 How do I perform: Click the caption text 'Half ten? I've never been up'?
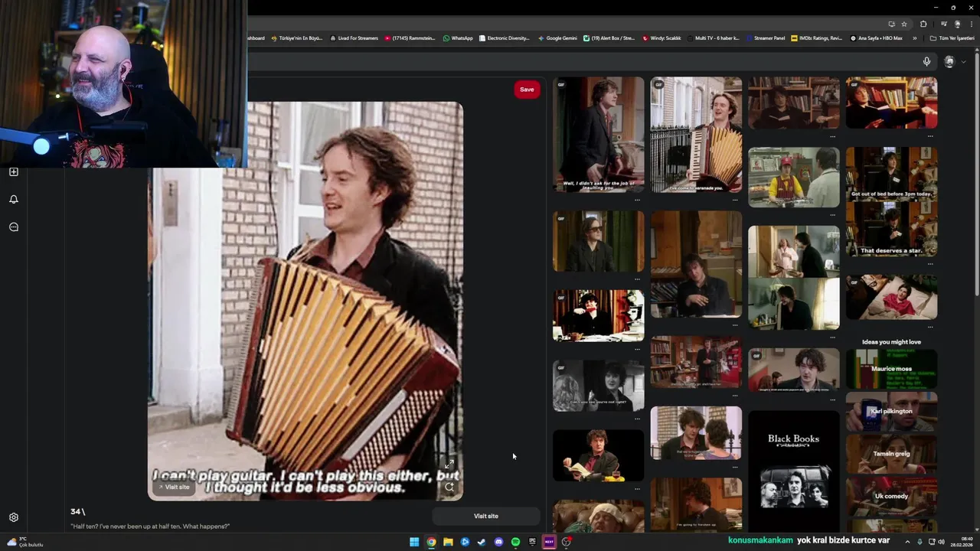[150, 527]
